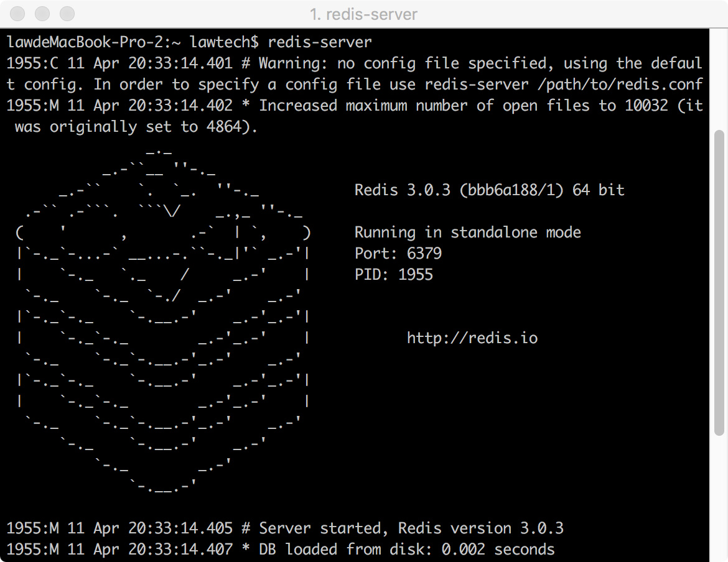This screenshot has height=562, width=728.
Task: Click the 'redis-server' command at the prompt
Action: [x=320, y=42]
